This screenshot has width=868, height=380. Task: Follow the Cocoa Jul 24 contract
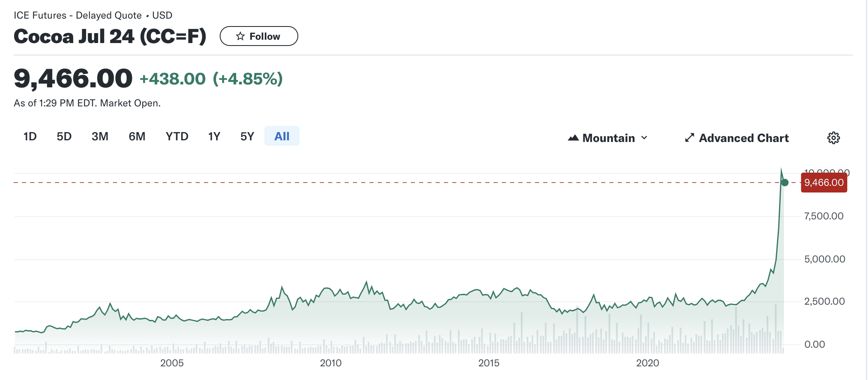point(259,36)
